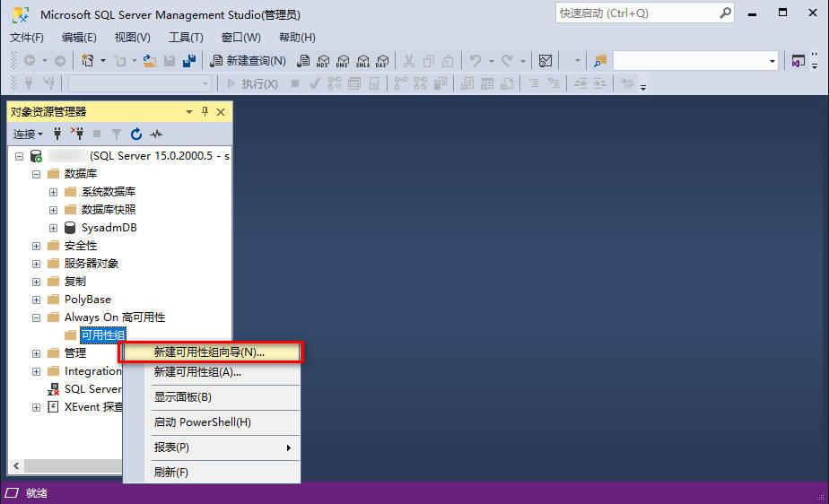Open the search combo box dropdown
Image resolution: width=829 pixels, height=504 pixels.
click(772, 61)
